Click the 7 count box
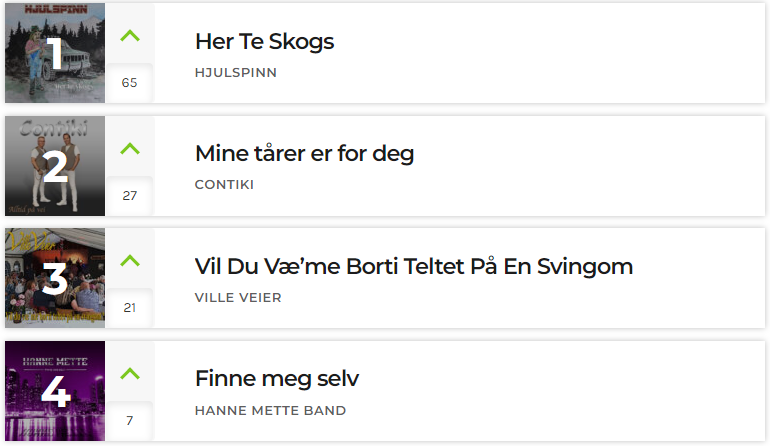 [x=130, y=420]
